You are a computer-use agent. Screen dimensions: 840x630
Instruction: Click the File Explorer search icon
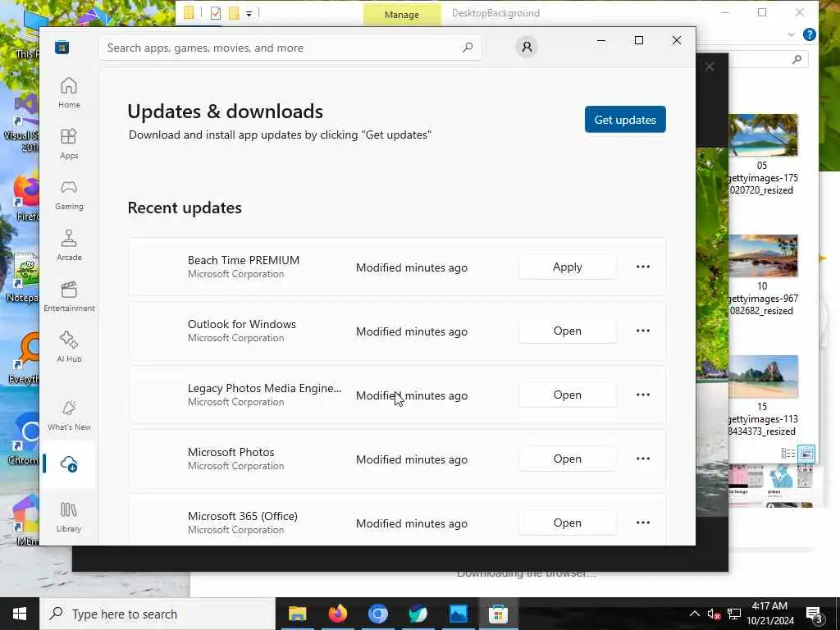coord(797,59)
